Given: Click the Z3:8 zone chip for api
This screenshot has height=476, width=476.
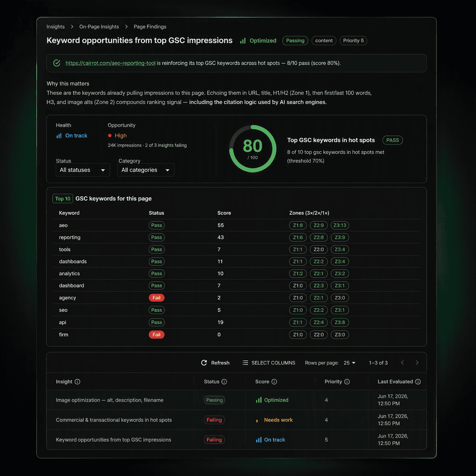Looking at the screenshot, I should click(340, 323).
